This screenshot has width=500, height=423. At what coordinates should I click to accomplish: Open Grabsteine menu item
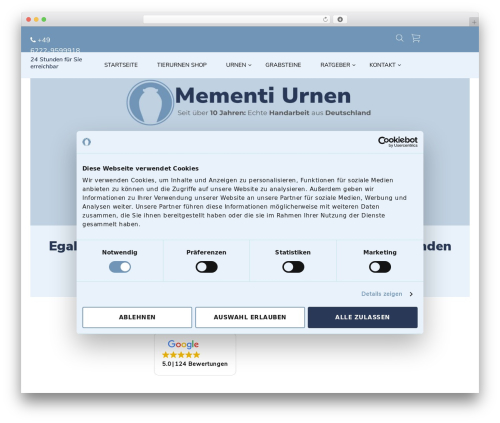283,65
